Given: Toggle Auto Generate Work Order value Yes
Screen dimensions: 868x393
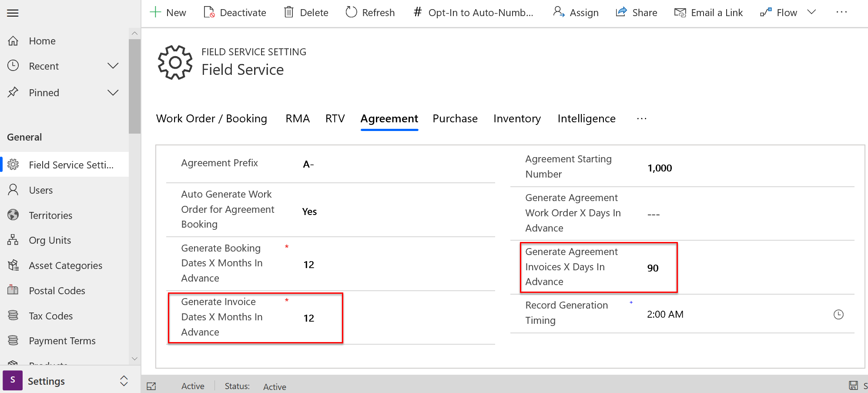Looking at the screenshot, I should click(309, 212).
